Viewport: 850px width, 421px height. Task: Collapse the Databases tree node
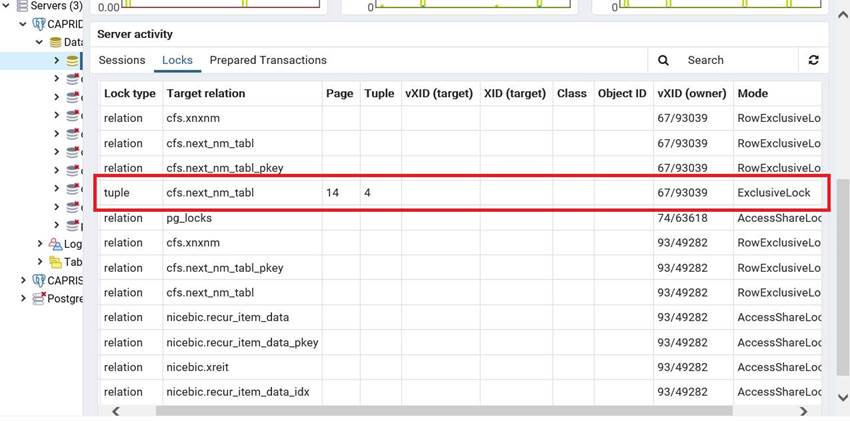tap(40, 42)
